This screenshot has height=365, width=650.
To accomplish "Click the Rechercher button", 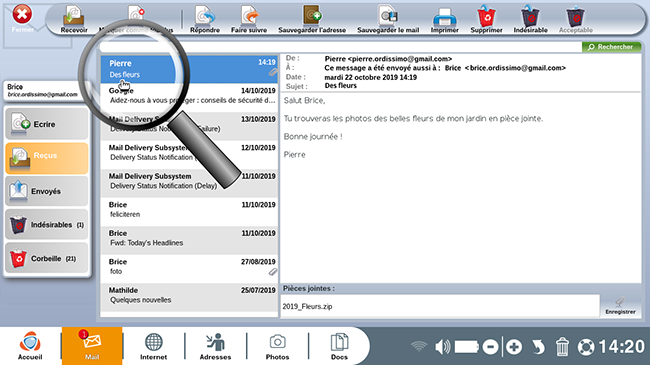I will coord(611,47).
